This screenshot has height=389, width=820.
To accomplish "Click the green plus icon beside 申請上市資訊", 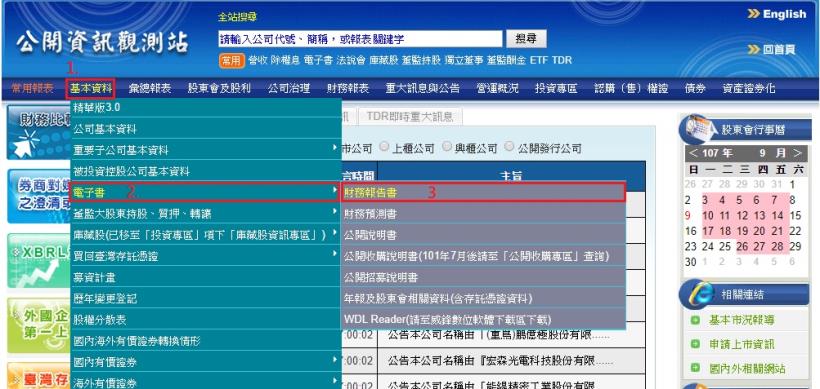I will pos(695,344).
